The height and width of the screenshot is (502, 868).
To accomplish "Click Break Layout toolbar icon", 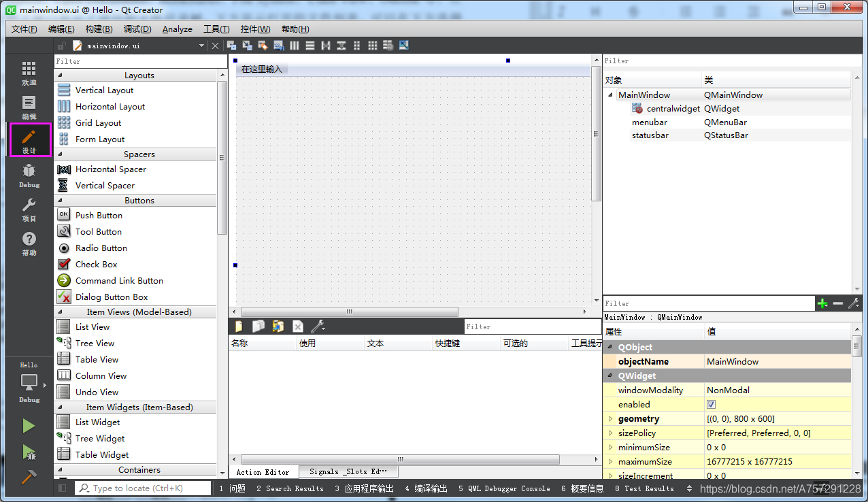I will (x=388, y=46).
